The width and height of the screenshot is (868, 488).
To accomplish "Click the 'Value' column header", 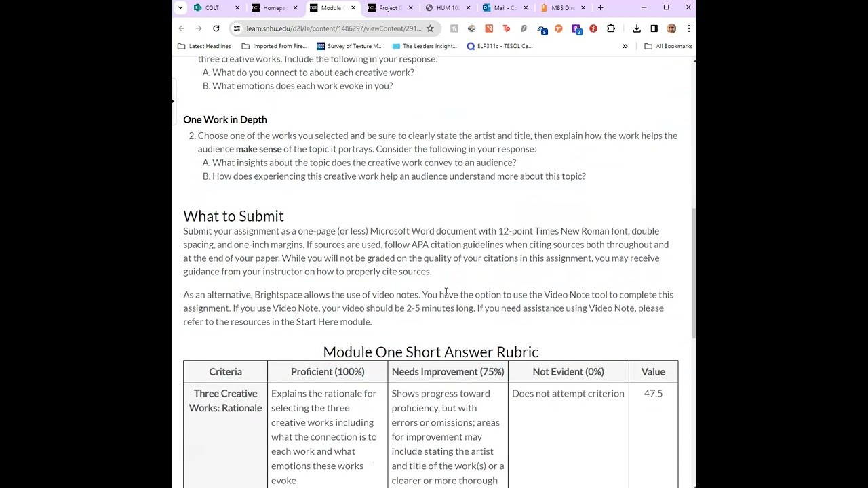I will point(653,372).
